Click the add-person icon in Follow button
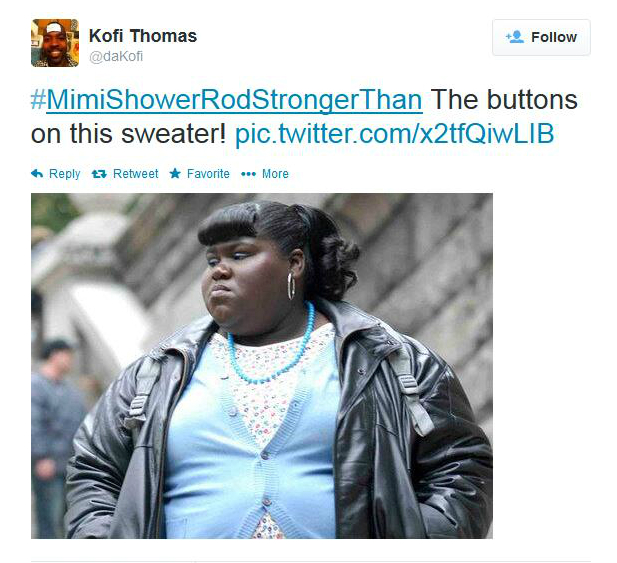 [515, 37]
